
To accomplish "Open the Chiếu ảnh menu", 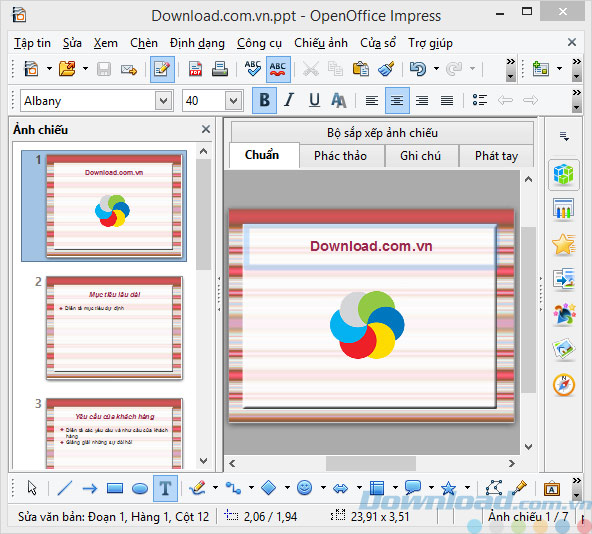I will pos(321,43).
